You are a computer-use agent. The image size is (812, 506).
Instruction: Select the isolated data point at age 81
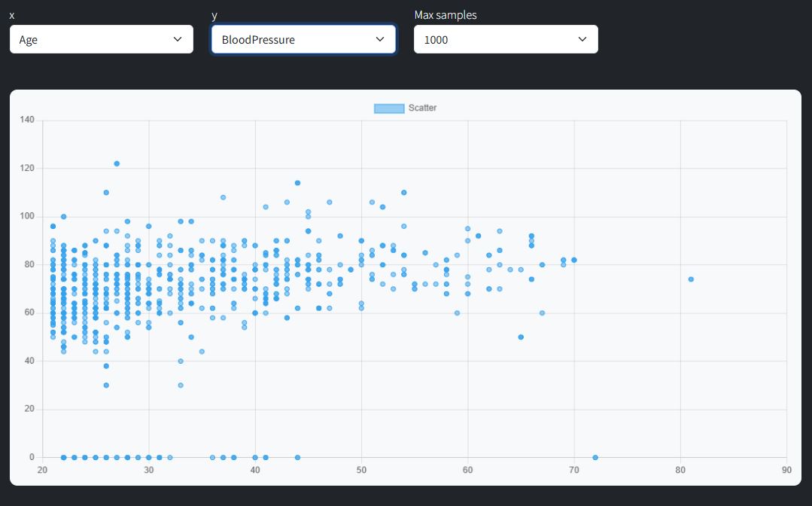point(691,279)
